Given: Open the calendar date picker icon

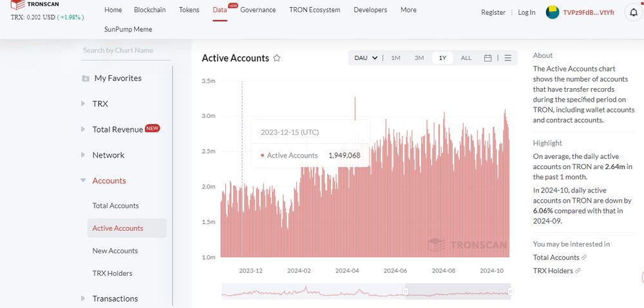Looking at the screenshot, I should coord(488,58).
